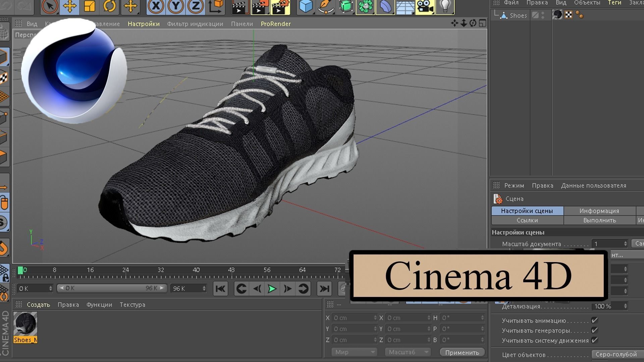The image size is (644, 362).
Task: Toggle Shoes object visibility dots
Action: tap(543, 15)
